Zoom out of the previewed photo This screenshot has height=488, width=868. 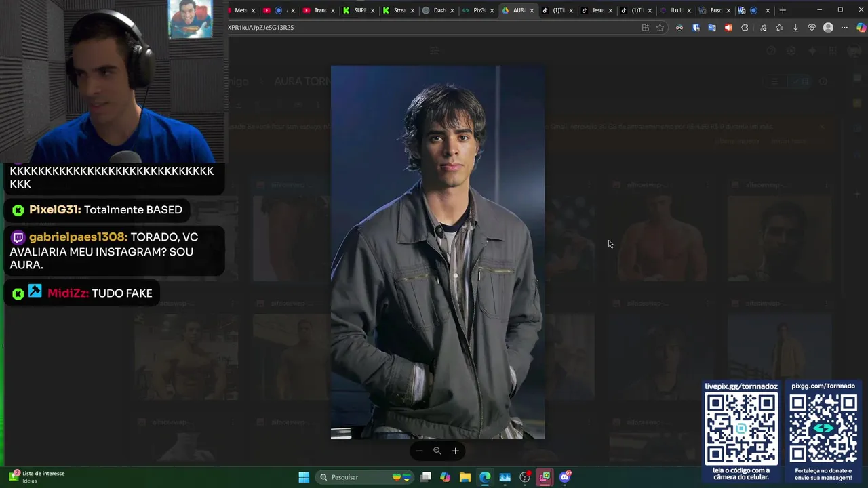tap(419, 451)
